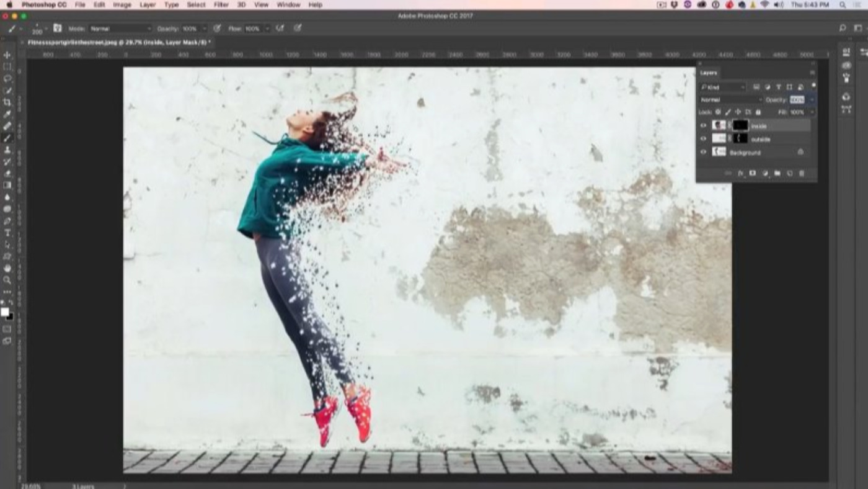Select the Crop tool
Viewport: 868px width, 489px height.
7,102
